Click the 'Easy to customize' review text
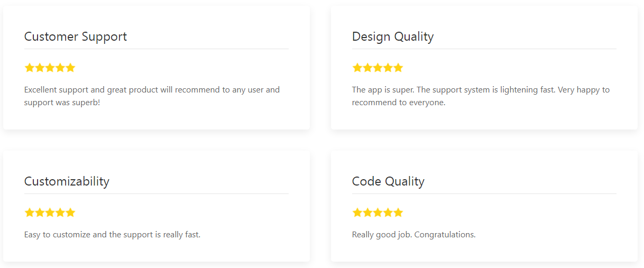 pos(112,234)
